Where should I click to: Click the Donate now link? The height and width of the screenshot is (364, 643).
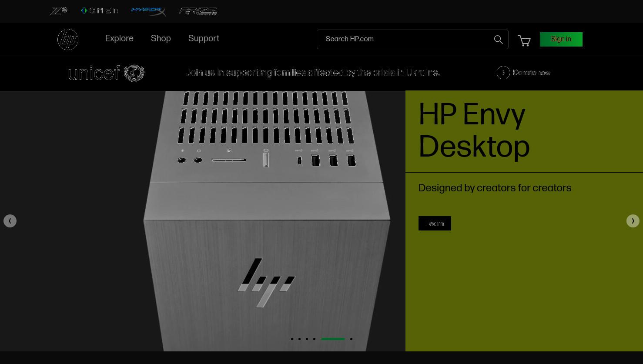pos(532,73)
